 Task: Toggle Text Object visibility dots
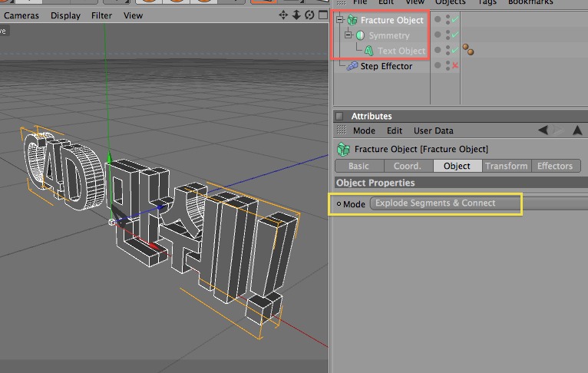448,50
